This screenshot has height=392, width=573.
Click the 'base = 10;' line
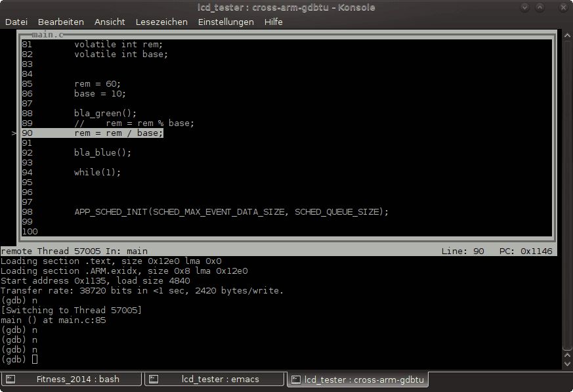[x=100, y=94]
